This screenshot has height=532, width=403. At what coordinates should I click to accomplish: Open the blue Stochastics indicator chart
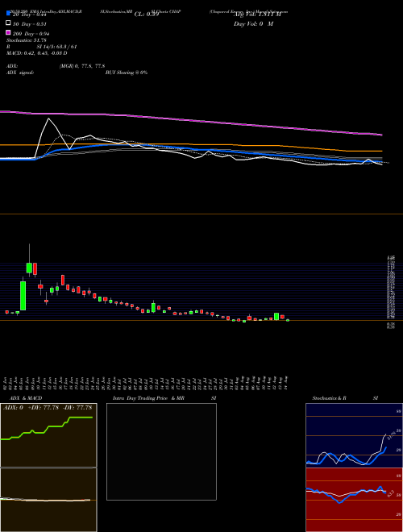point(354,435)
